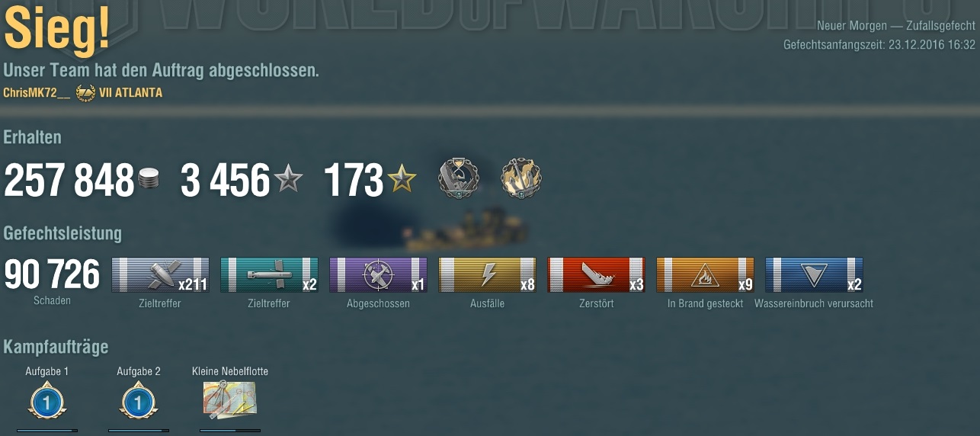Open the Aufgabe 1 mission badge

pos(46,401)
